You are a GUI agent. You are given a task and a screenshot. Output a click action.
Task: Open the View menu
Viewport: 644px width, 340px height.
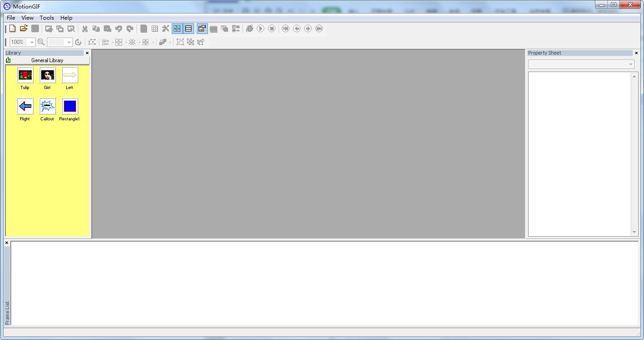pyautogui.click(x=27, y=18)
